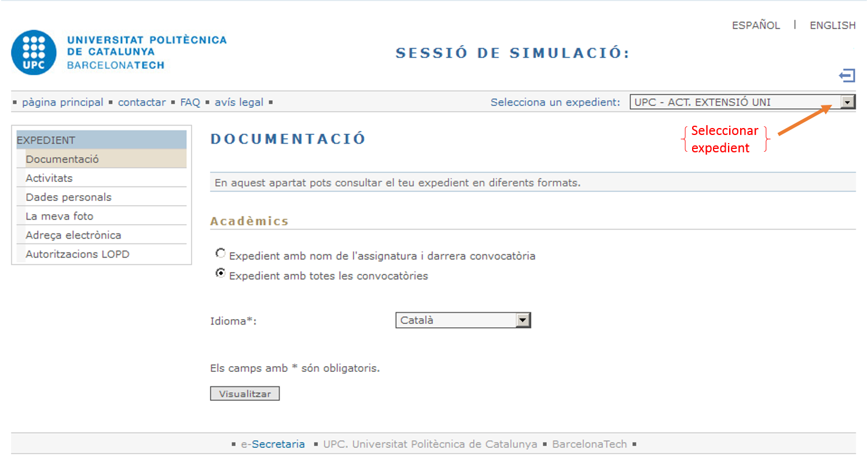The width and height of the screenshot is (868, 464).
Task: Click the Visualitzar button
Action: (x=245, y=394)
